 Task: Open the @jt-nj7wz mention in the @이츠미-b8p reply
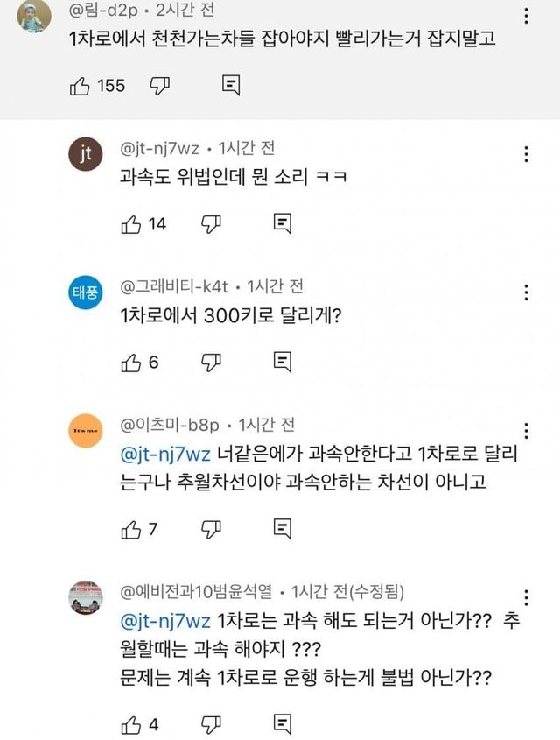(164, 454)
